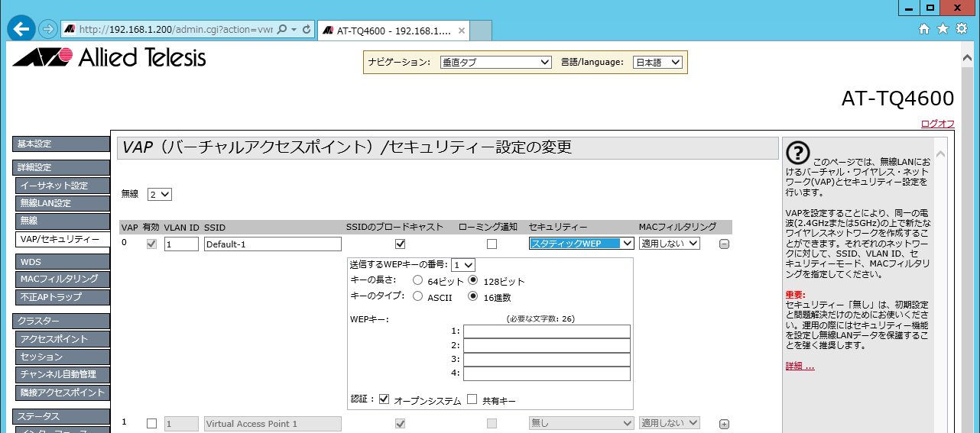Open チャンネル自動管理 menu item
This screenshot has height=433, width=980.
point(63,375)
